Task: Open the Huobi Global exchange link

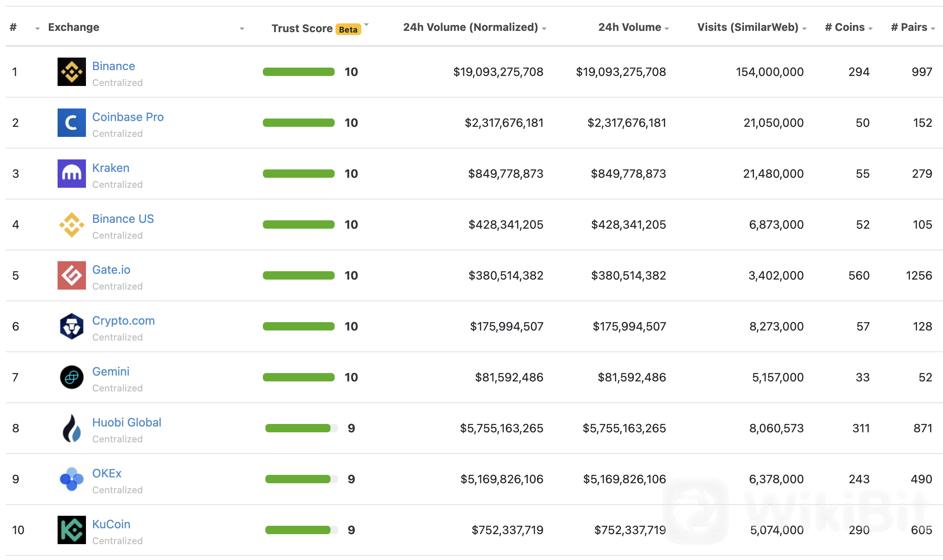Action: (x=127, y=422)
